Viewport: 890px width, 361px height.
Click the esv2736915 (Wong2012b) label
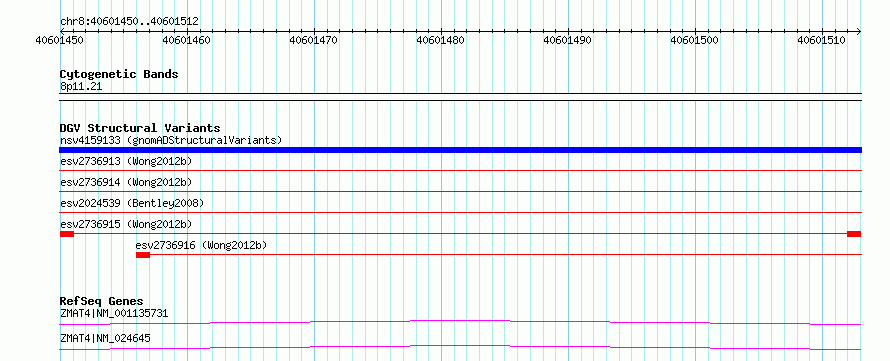click(x=126, y=224)
